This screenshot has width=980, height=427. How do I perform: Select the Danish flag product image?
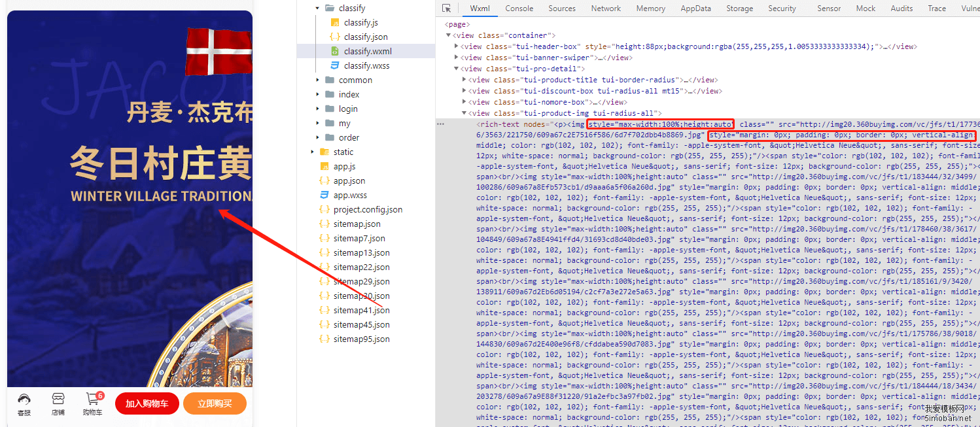(219, 51)
